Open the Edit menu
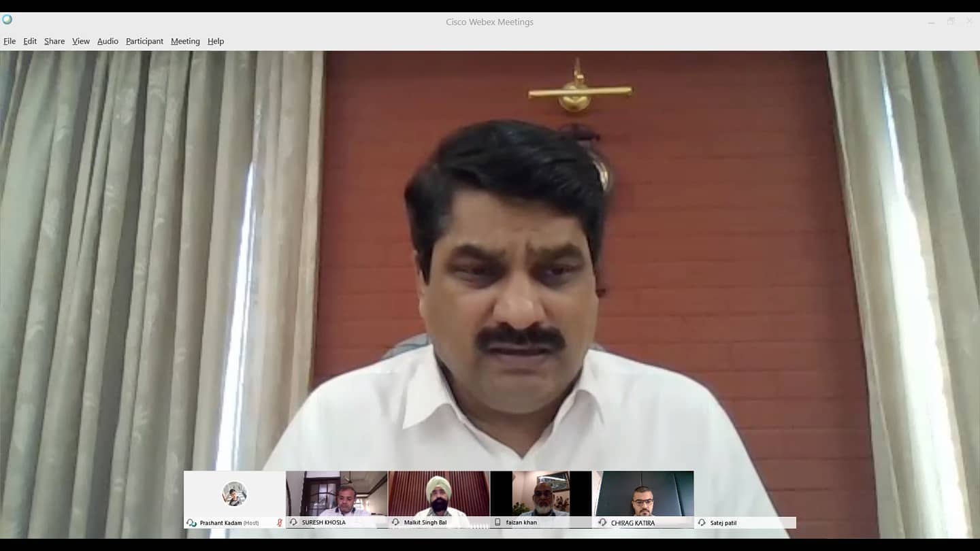This screenshot has height=551, width=980. (x=30, y=41)
